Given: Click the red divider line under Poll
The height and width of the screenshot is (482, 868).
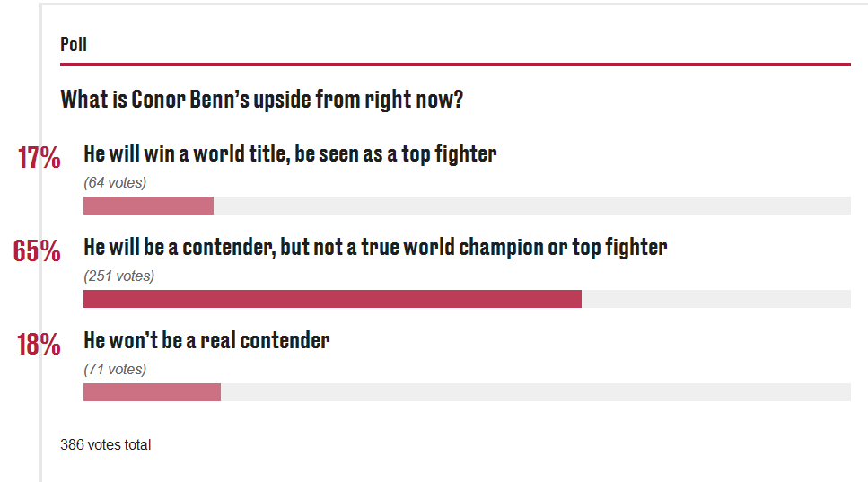Looking at the screenshot, I should tap(456, 65).
